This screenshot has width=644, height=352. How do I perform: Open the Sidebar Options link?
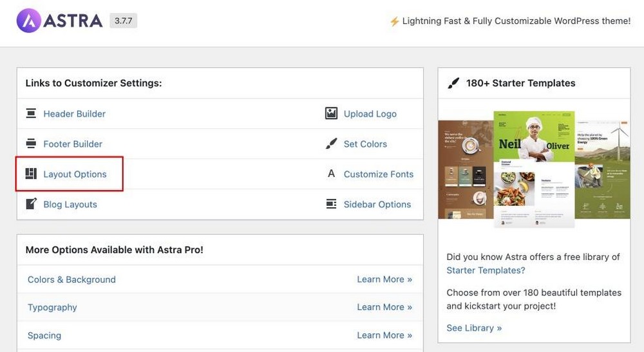[x=377, y=204]
